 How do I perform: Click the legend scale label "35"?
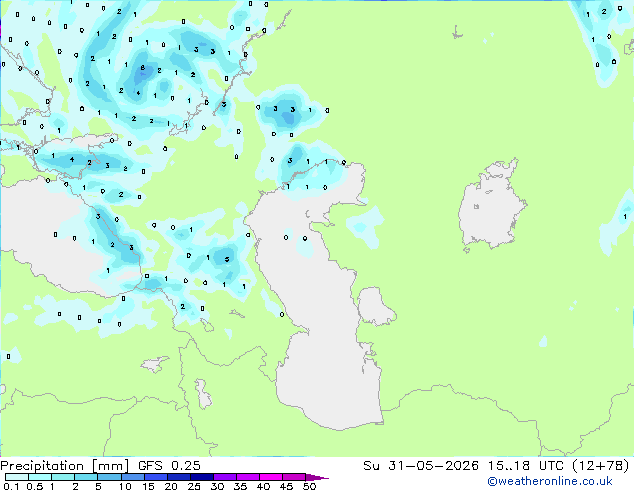pyautogui.click(x=240, y=486)
